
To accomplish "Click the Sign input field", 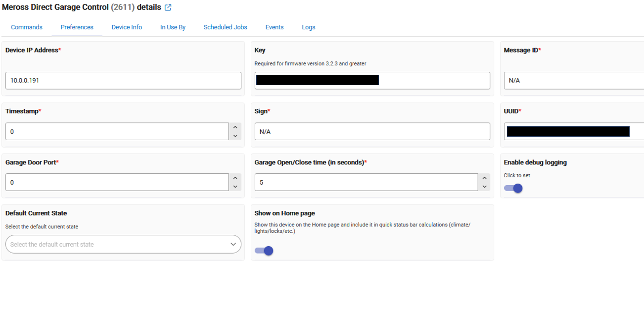I will click(x=372, y=132).
